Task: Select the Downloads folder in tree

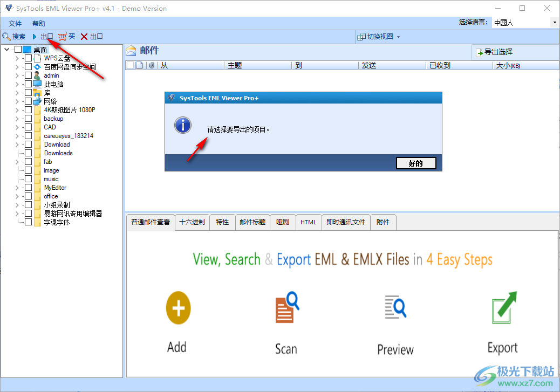Action: pyautogui.click(x=58, y=153)
